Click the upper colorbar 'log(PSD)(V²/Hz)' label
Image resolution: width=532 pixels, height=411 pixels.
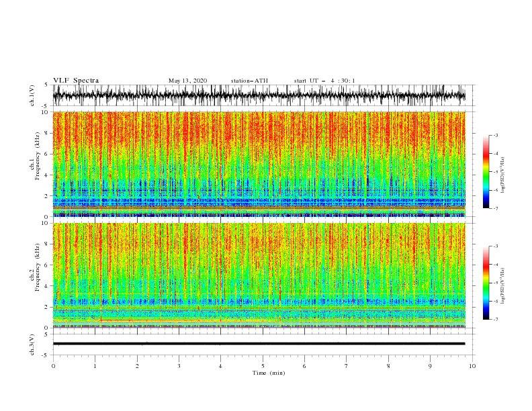pos(503,175)
